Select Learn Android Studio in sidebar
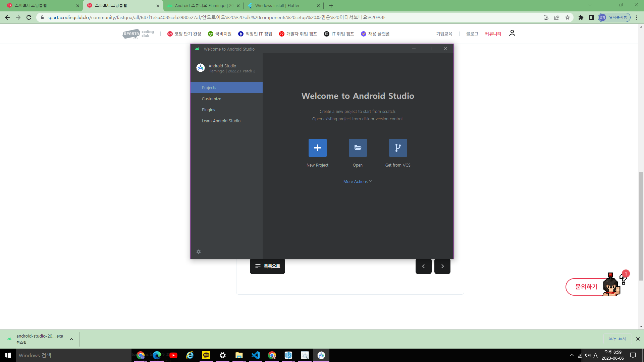 point(226,121)
